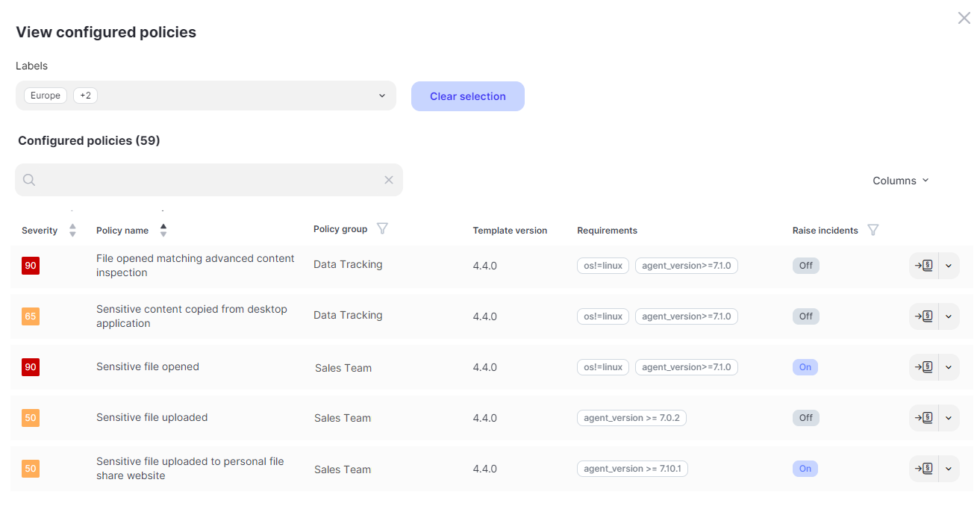The width and height of the screenshot is (980, 512).
Task: Click the Requirements column header
Action: click(x=607, y=231)
